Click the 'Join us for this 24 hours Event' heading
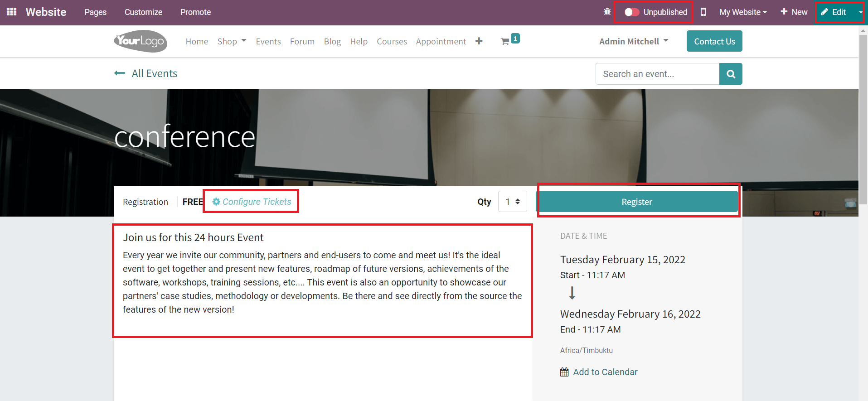This screenshot has width=868, height=401. coord(193,237)
